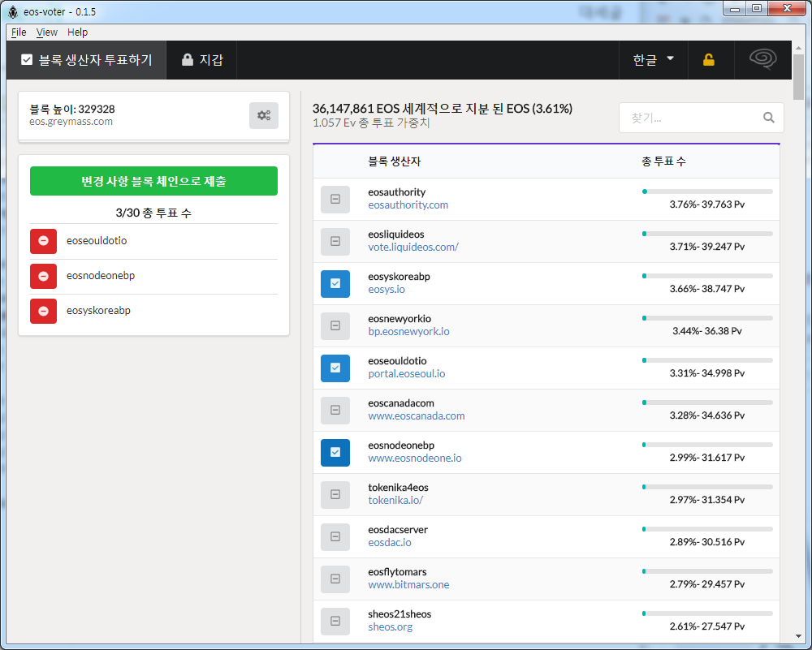Click the eos-voter app icon in title bar
Viewport: 812px width, 650px height.
[x=13, y=11]
